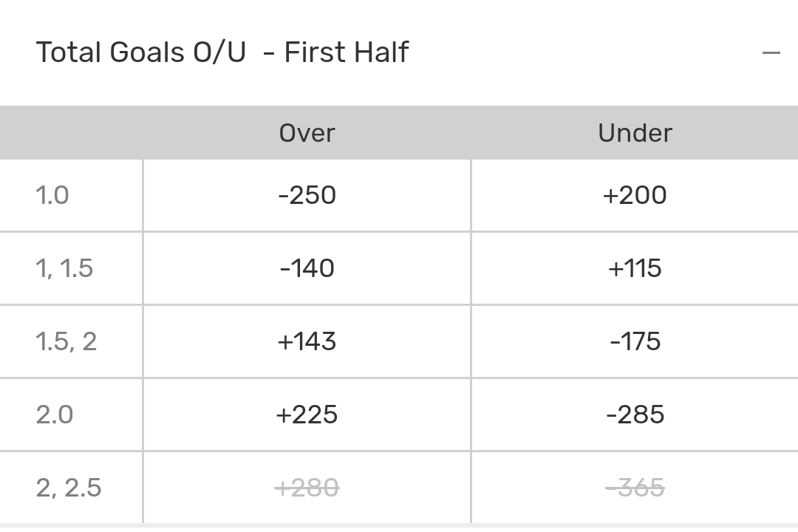Choose Over 1.5, 2 at +143
Viewport: 798px width, 532px height.
307,341
